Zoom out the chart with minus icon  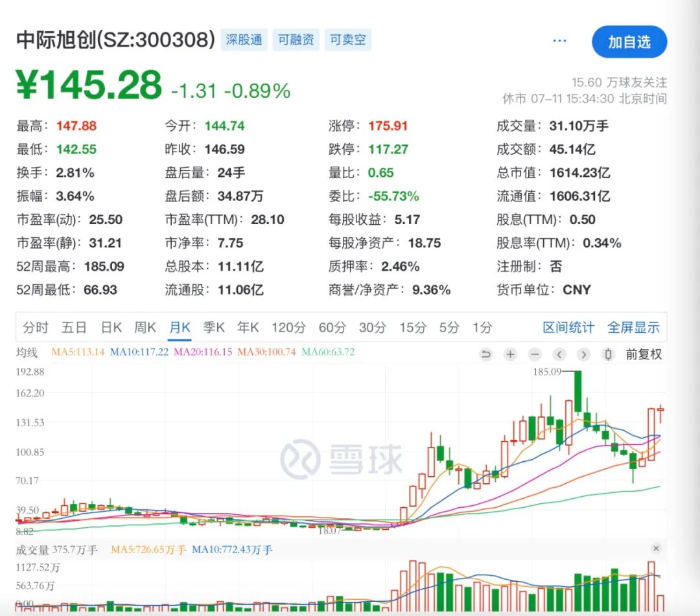(535, 354)
